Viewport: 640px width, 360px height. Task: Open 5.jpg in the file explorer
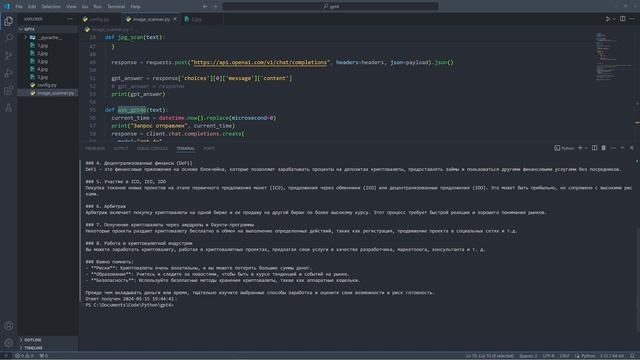click(x=48, y=77)
